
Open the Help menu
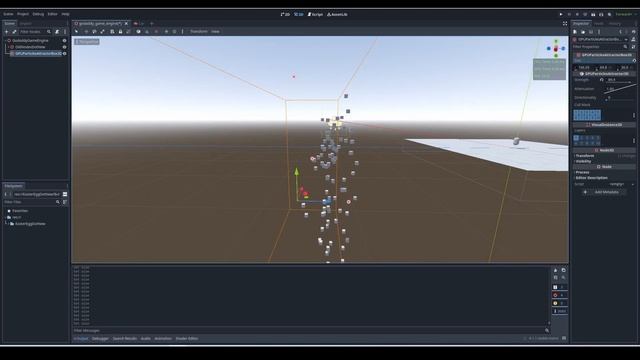(x=65, y=14)
